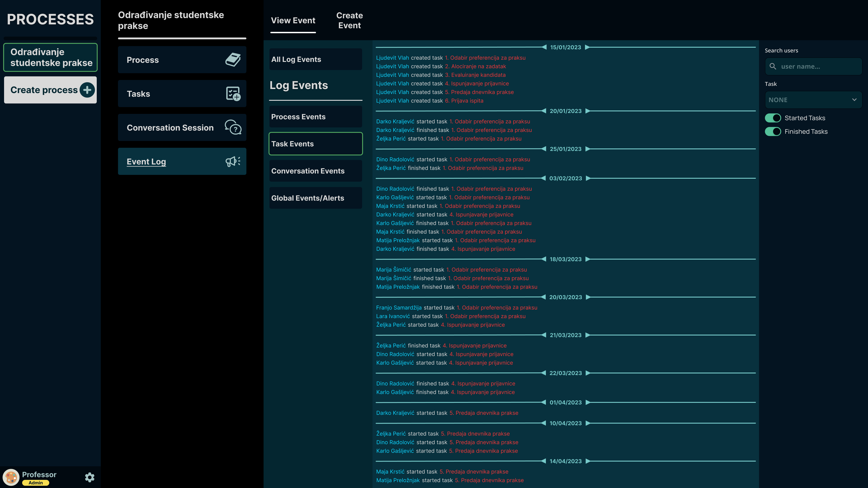Click the Conversation Session chat icon
Viewport: 868px width, 488px height.
[x=233, y=127]
